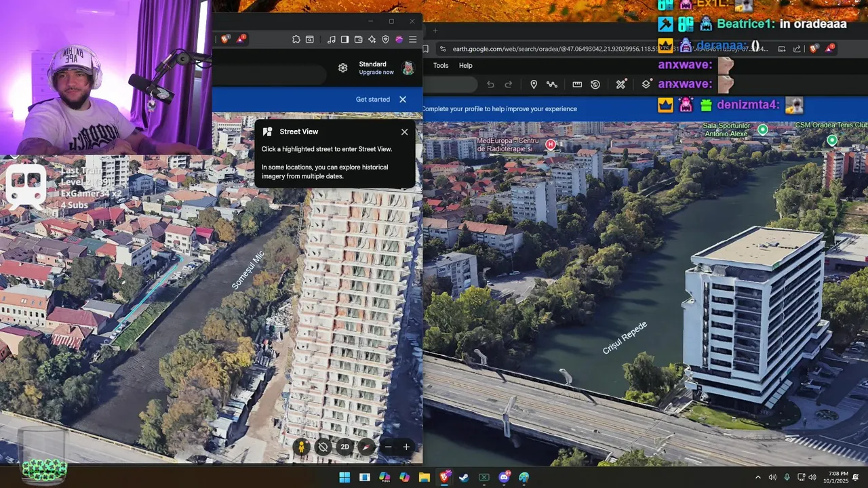
Task: Click the Get started link
Action: (373, 99)
